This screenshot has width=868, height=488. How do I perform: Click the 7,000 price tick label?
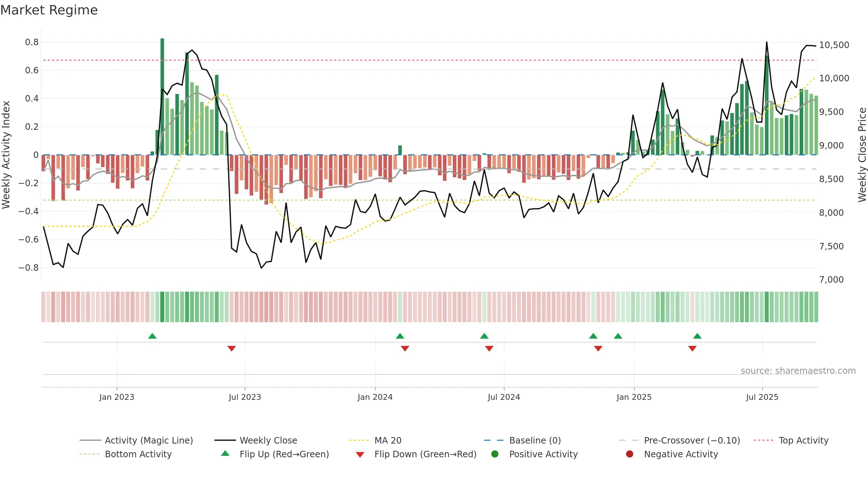click(831, 279)
